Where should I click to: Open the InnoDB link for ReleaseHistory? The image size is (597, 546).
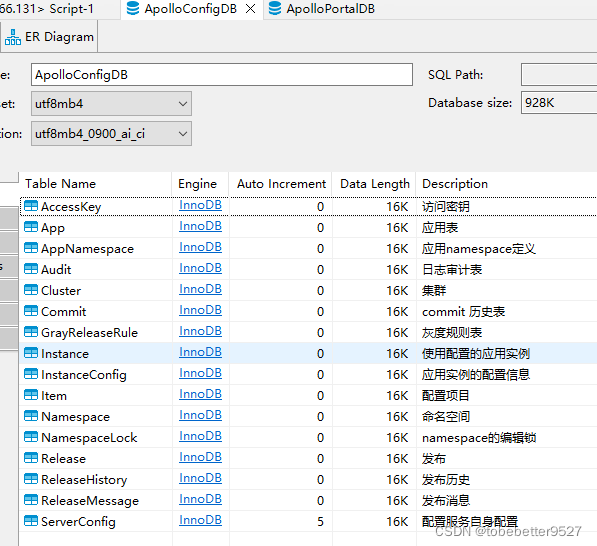(x=200, y=478)
